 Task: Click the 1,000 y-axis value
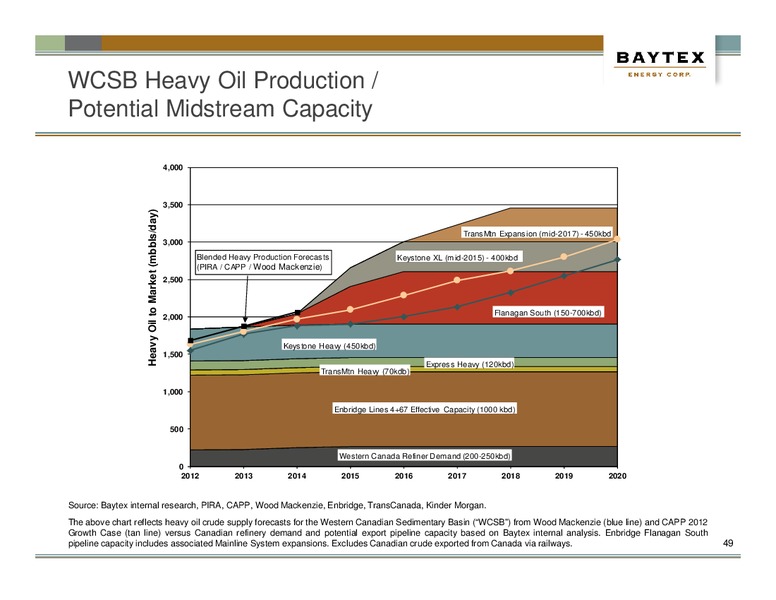[173, 392]
